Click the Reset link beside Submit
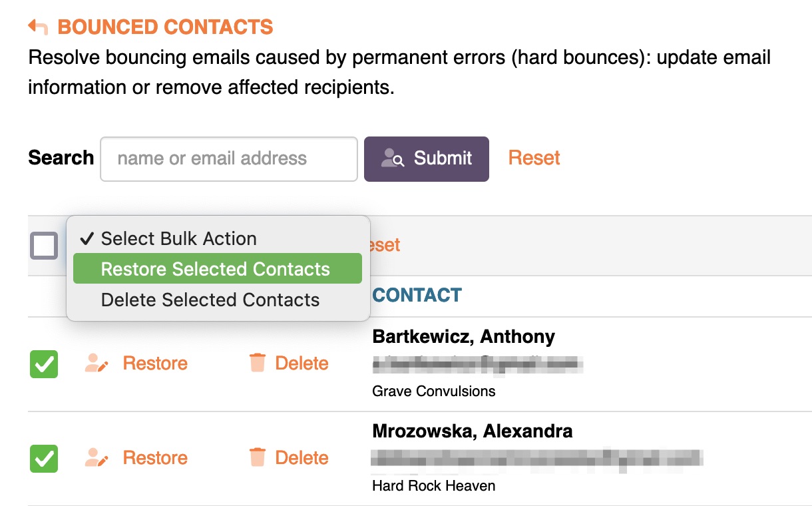The height and width of the screenshot is (506, 812). (534, 158)
